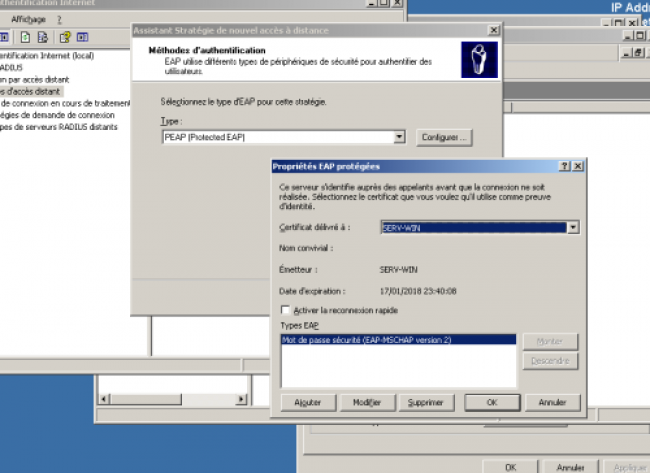Enable Activer la reconnexion rapide checkbox
This screenshot has height=473, width=650.
(x=286, y=310)
